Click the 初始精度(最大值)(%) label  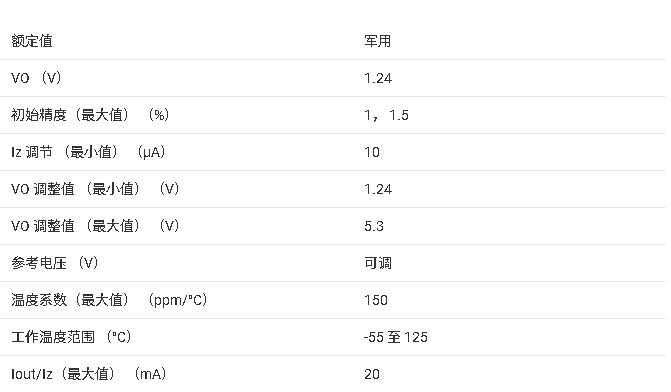click(x=90, y=115)
